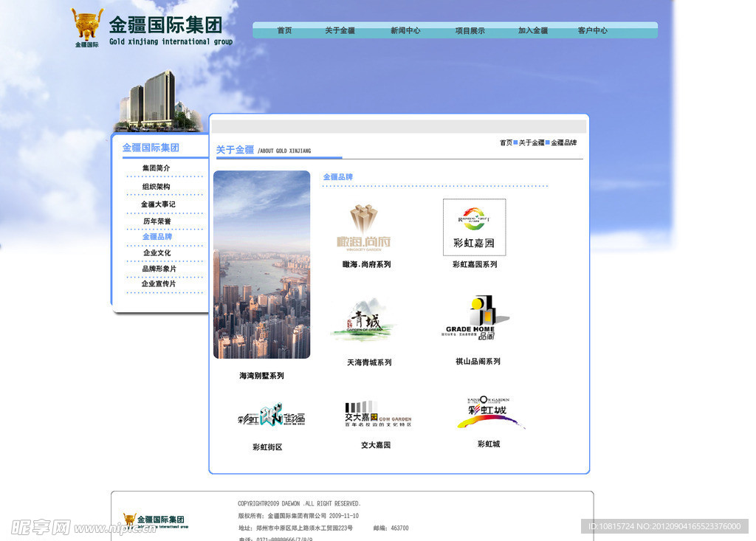Select 金疆品牌 in the sidebar
This screenshot has width=756, height=541.
(157, 237)
